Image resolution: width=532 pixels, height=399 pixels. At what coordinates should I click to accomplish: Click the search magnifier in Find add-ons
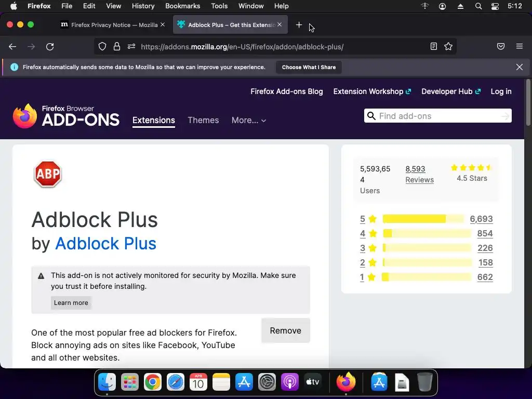[371, 116]
